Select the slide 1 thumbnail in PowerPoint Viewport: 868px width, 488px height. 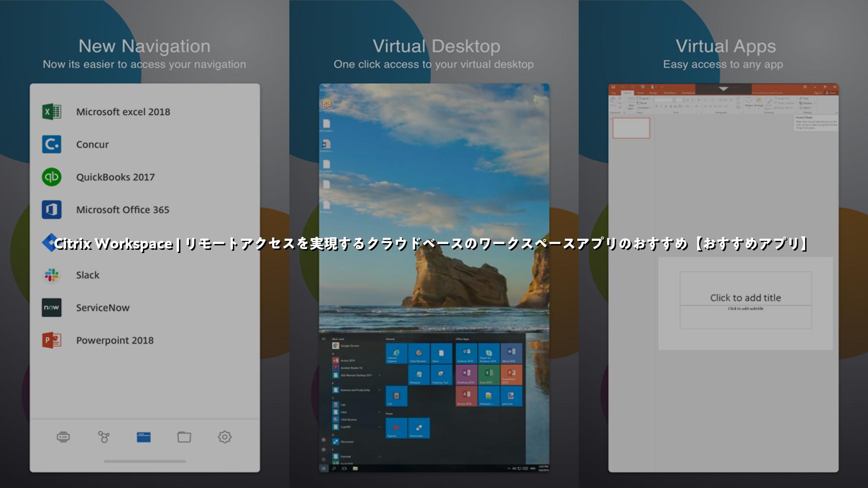pos(631,128)
